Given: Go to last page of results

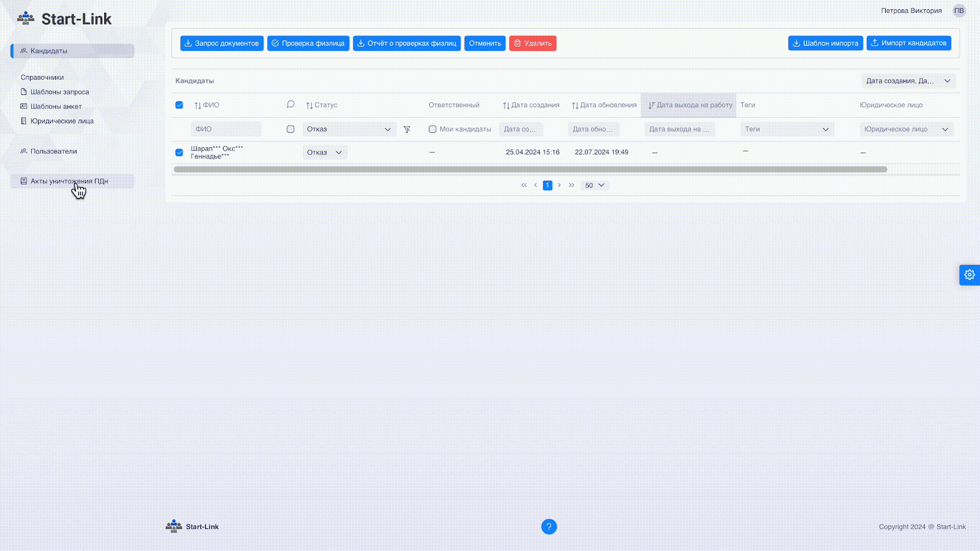Looking at the screenshot, I should pyautogui.click(x=571, y=185).
